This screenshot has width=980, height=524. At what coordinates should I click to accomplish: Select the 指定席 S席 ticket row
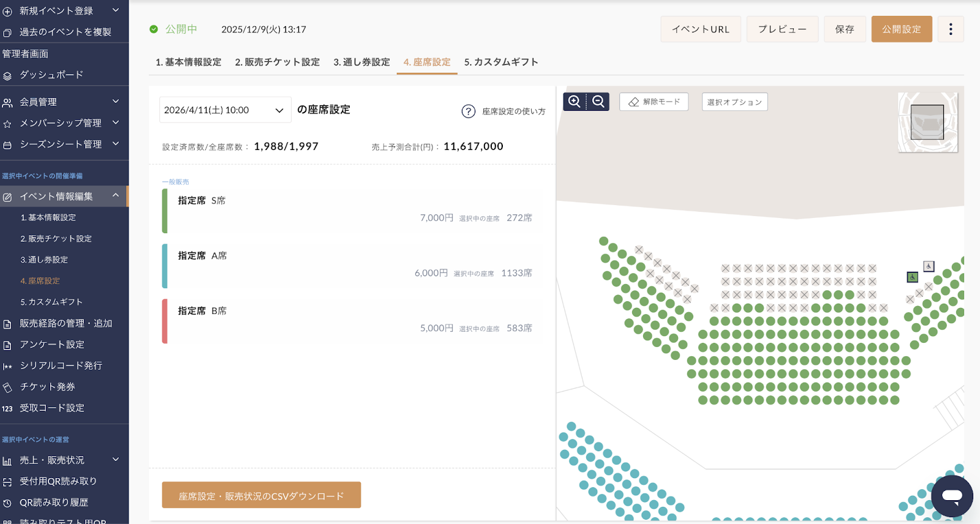click(x=352, y=210)
